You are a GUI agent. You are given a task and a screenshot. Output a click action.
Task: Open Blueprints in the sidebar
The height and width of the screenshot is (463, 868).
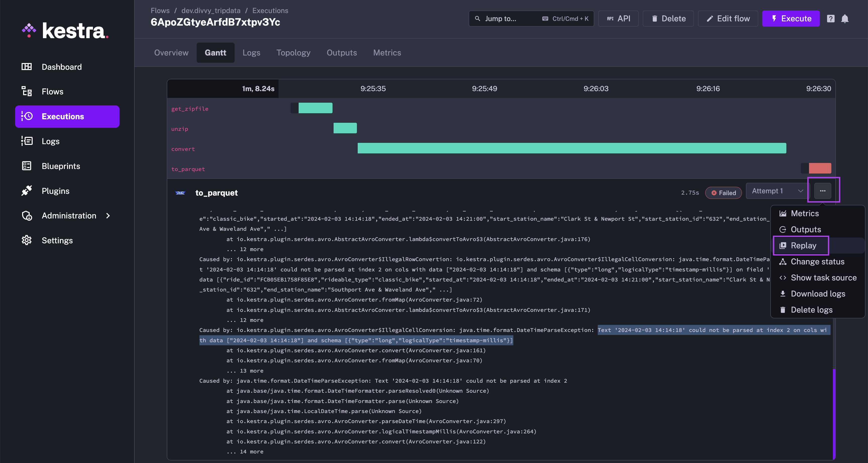[61, 166]
